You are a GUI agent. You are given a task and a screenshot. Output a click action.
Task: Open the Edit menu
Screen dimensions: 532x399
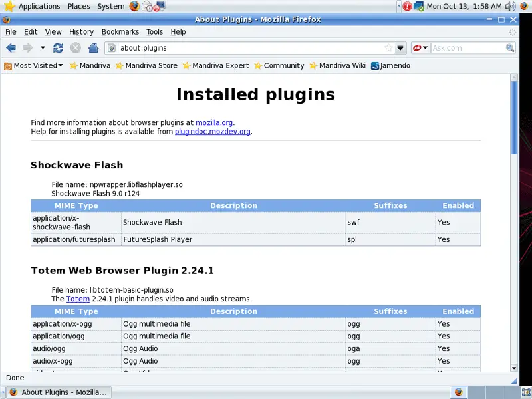coord(31,32)
